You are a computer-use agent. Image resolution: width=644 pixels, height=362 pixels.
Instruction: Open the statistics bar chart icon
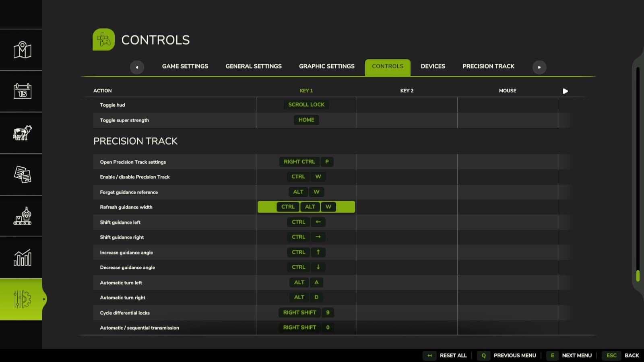tap(22, 258)
